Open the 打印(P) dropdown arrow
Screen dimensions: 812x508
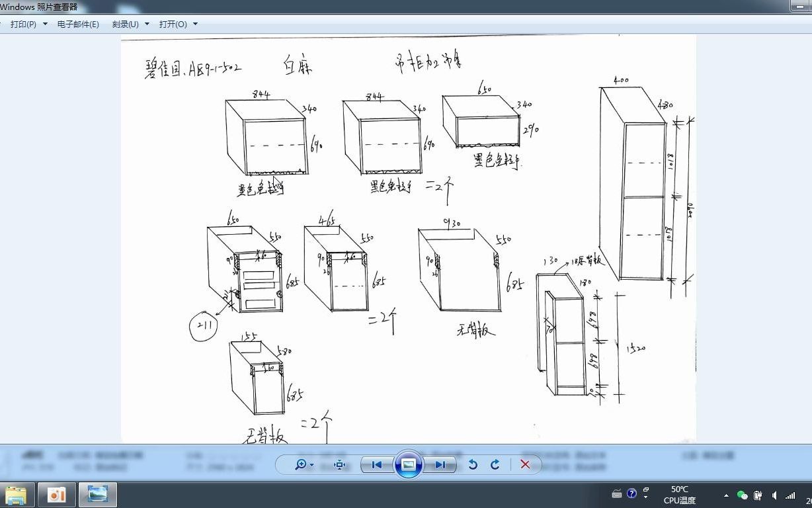tap(44, 24)
